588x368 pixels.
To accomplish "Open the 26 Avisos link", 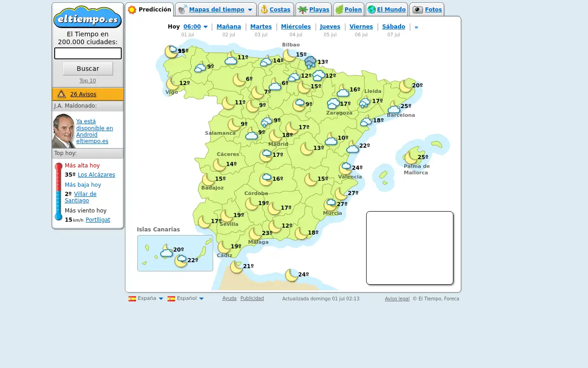I will (x=83, y=94).
